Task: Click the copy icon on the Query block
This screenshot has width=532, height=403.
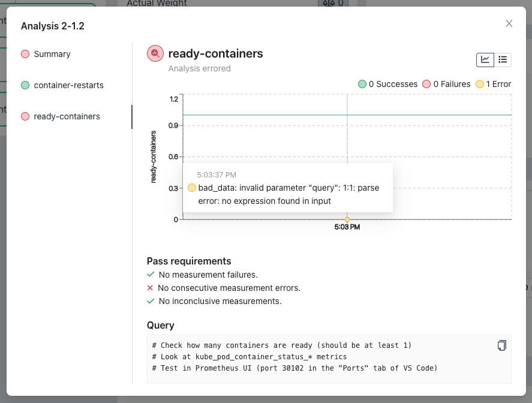Action: (x=501, y=345)
